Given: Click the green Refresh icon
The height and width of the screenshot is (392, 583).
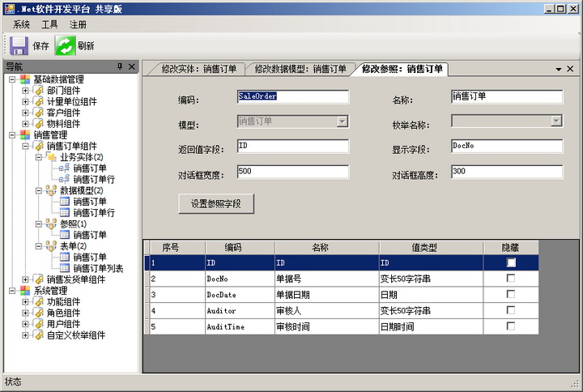Looking at the screenshot, I should 65,45.
